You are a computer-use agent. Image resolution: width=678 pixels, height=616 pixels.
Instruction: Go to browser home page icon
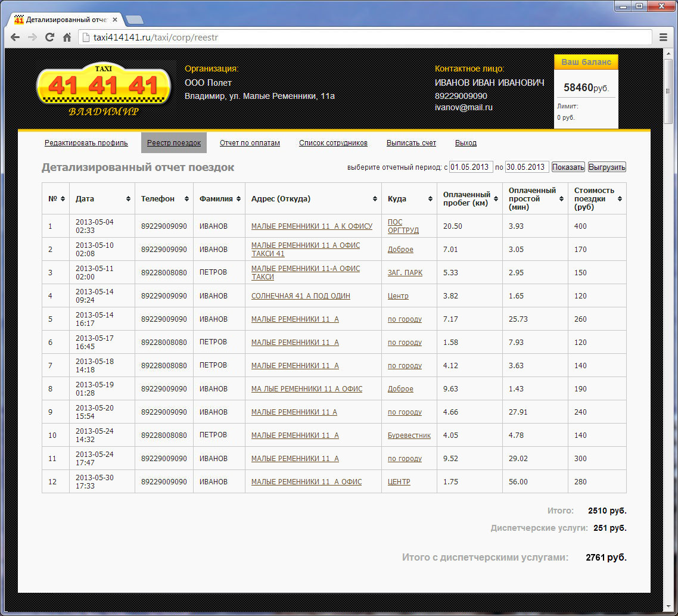click(67, 37)
